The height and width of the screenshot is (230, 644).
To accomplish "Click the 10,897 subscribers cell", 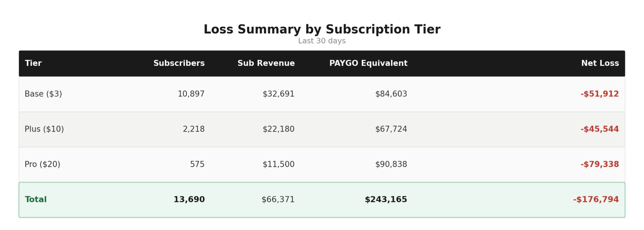I will (x=191, y=94).
